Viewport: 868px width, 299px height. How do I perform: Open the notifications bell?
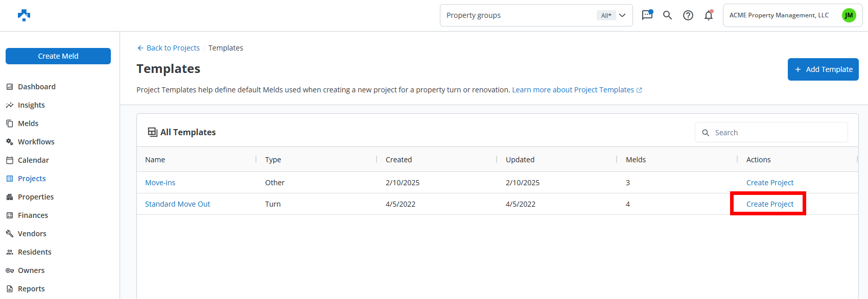coord(709,15)
